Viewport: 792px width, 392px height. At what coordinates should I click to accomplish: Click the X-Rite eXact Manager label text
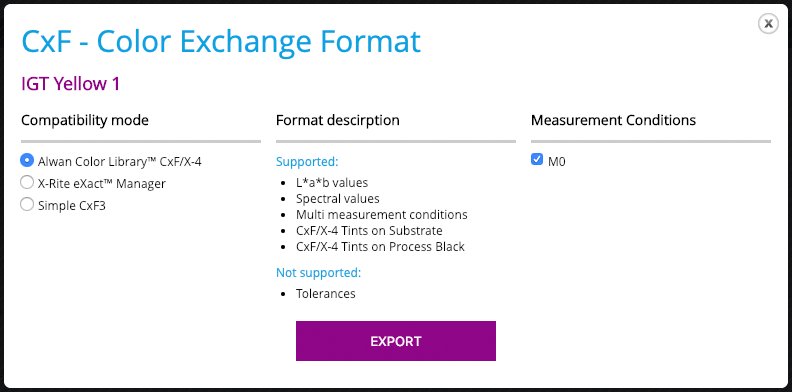[102, 183]
